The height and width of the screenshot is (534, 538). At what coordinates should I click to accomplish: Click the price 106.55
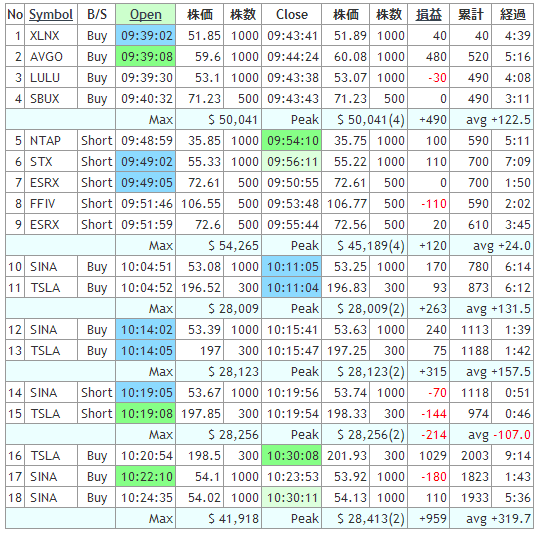click(201, 204)
